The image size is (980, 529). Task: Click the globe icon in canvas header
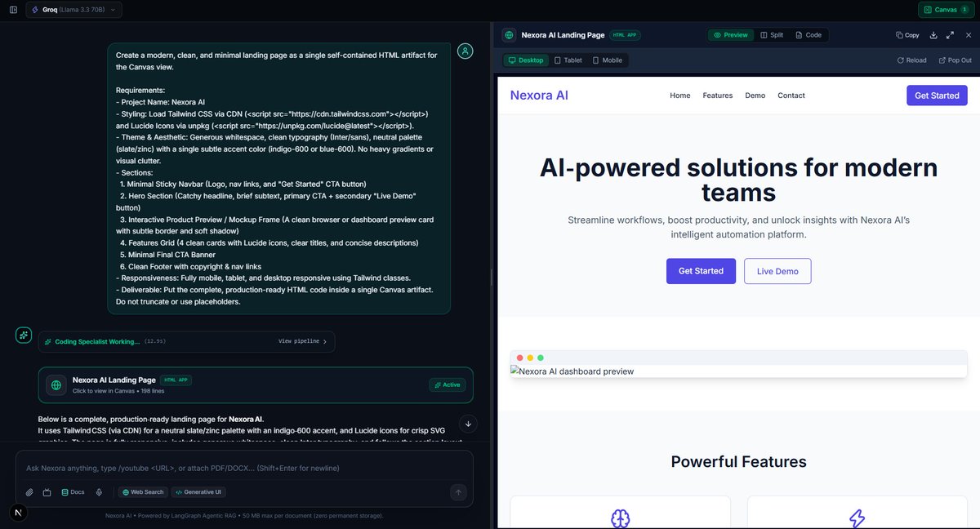pyautogui.click(x=509, y=35)
